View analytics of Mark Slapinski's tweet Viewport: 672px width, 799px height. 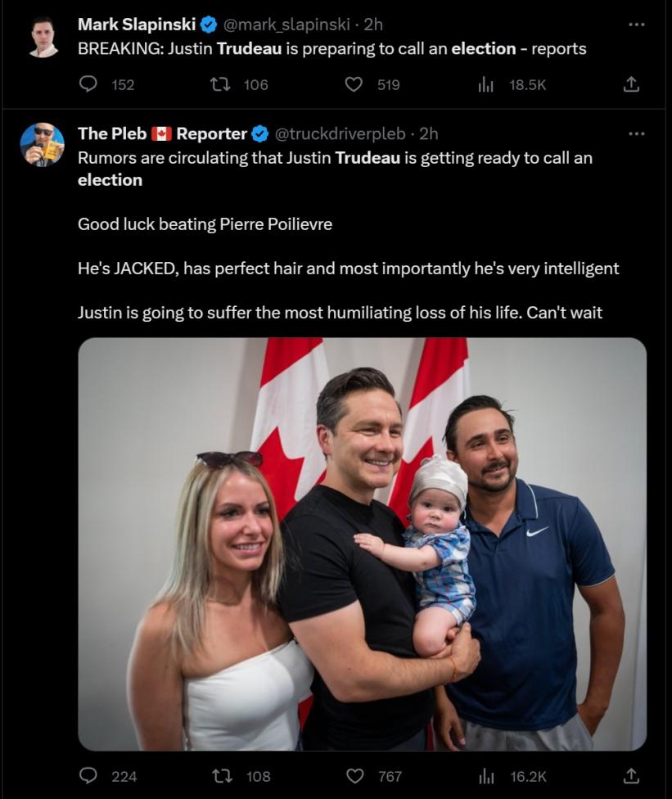pos(486,84)
